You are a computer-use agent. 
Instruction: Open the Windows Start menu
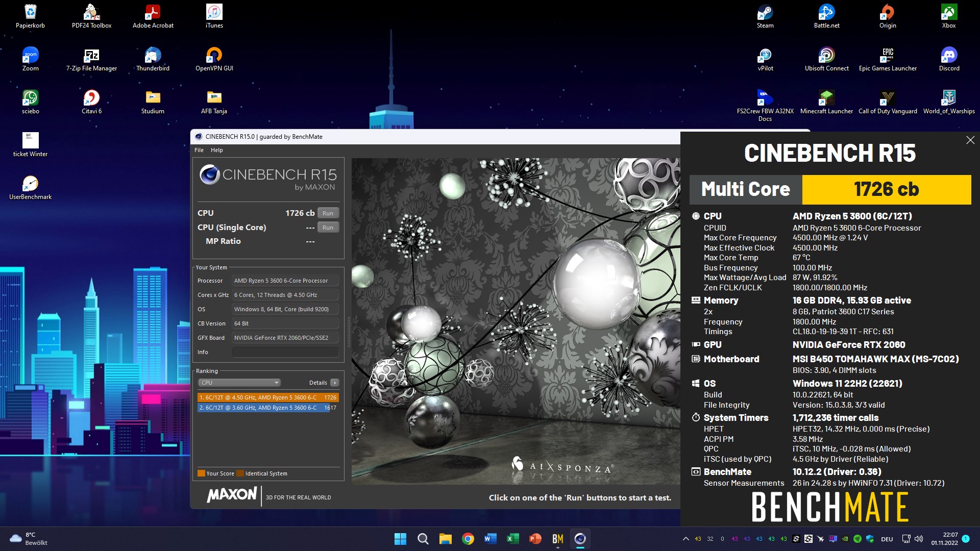[401, 539]
